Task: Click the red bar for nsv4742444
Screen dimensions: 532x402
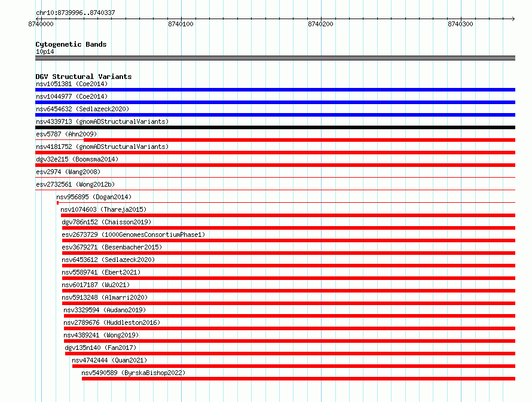Action: [294, 366]
